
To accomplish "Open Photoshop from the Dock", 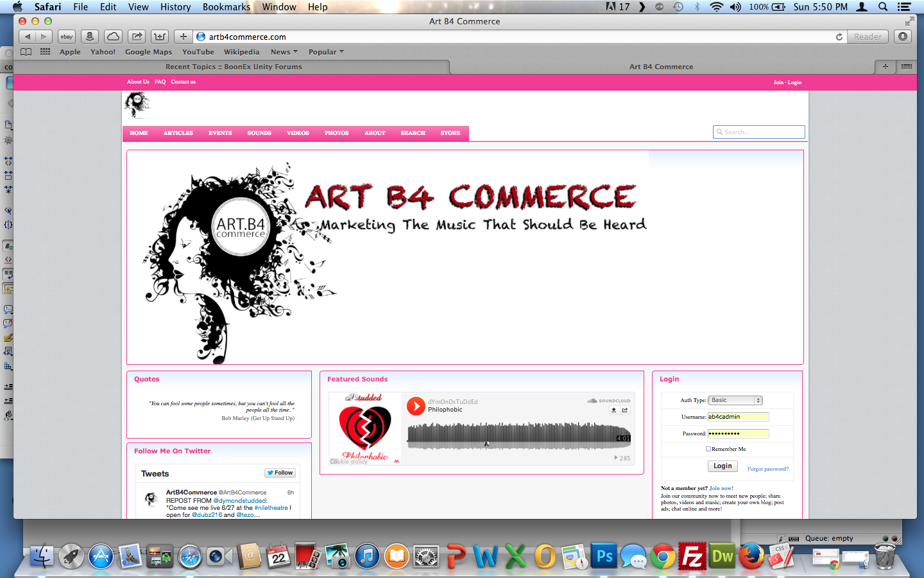I will pyautogui.click(x=604, y=556).
